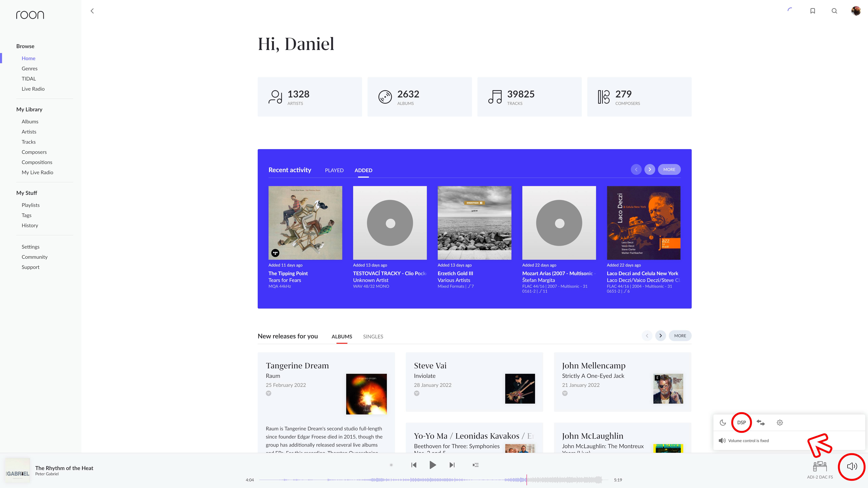Open the play queue icon
Viewport: 868px width, 488px height.
475,465
